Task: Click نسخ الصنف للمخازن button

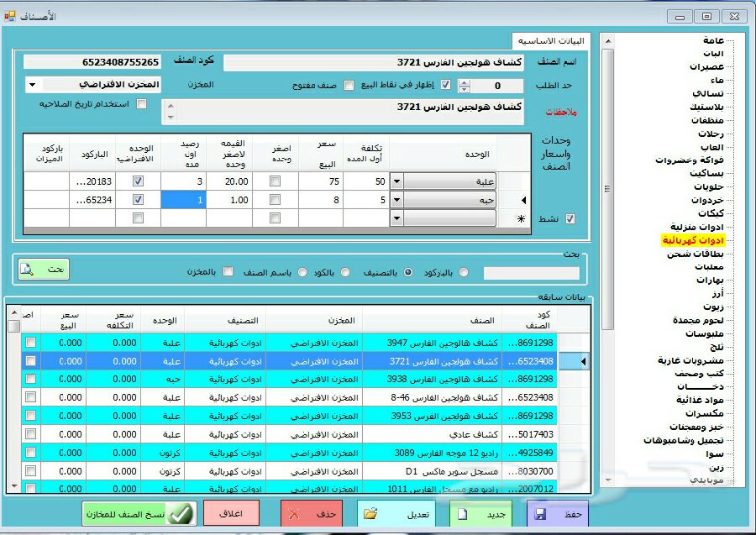Action: pyautogui.click(x=139, y=514)
